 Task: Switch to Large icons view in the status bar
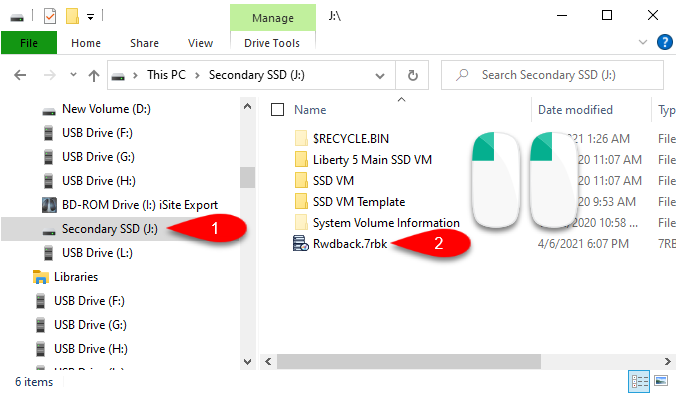[661, 381]
